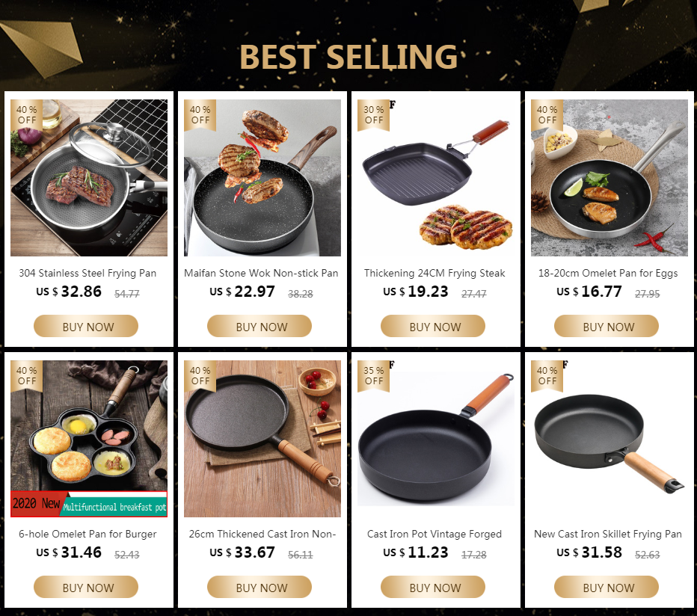This screenshot has height=616, width=697.
Task: Open the round cast iron griddle photo
Action: point(262,439)
